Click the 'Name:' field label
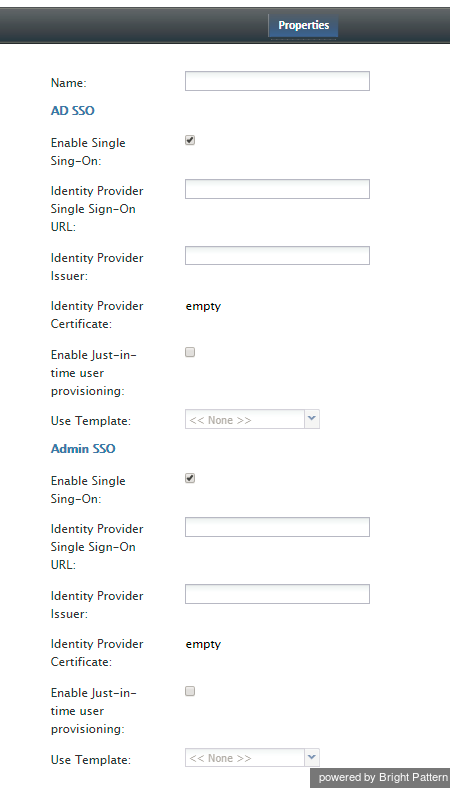Viewport: 450px width, 788px height. tap(69, 83)
